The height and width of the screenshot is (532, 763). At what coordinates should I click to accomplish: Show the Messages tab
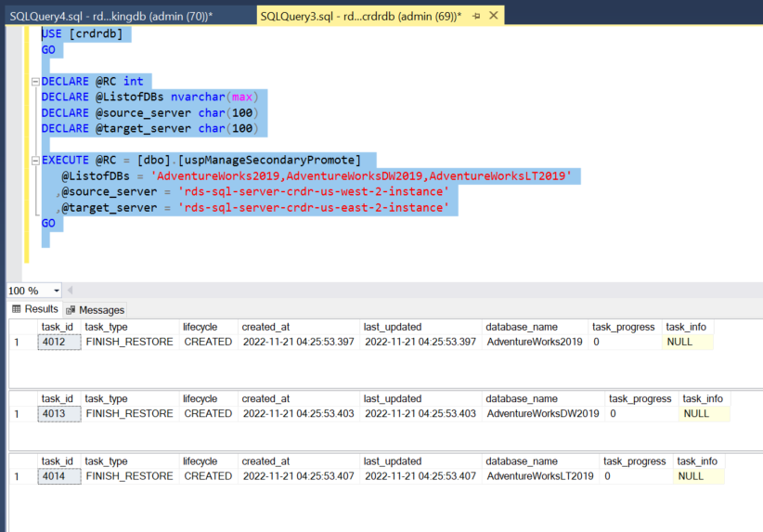95,310
